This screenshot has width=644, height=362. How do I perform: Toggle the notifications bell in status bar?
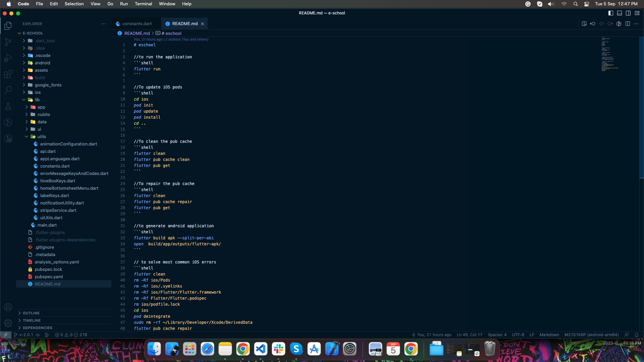click(x=636, y=335)
